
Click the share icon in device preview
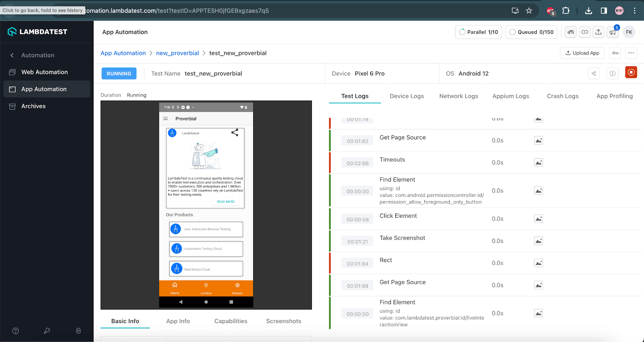coord(235,132)
